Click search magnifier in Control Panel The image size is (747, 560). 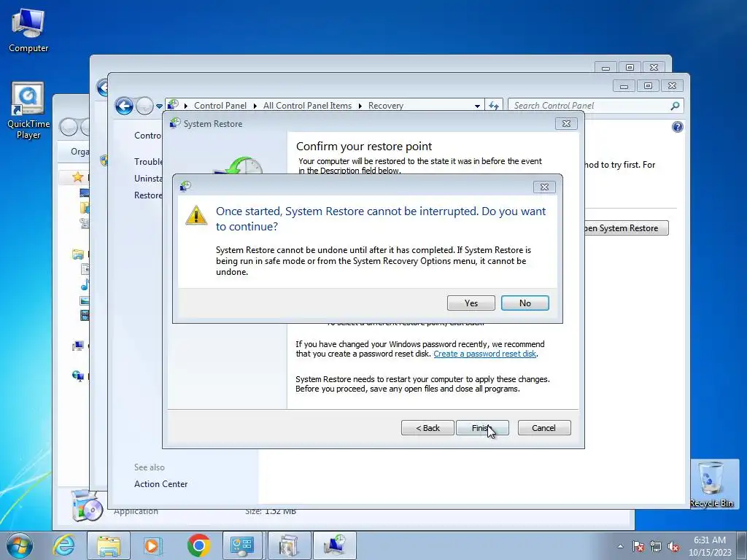[675, 106]
